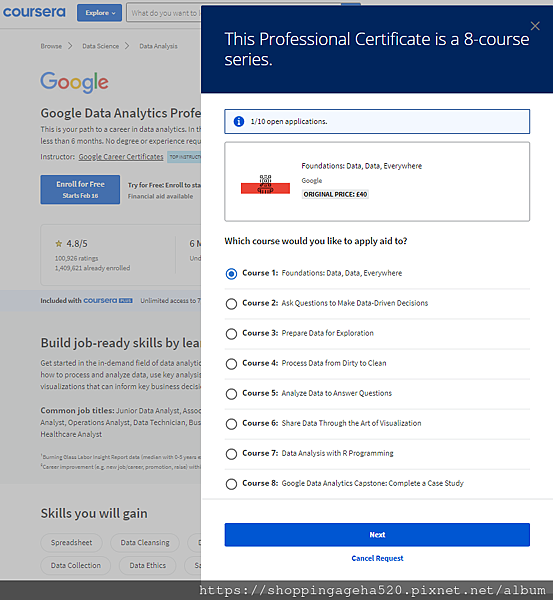Click the ORIGINAL PRICE: £40 label
Image resolution: width=553 pixels, height=600 pixels.
coord(335,194)
